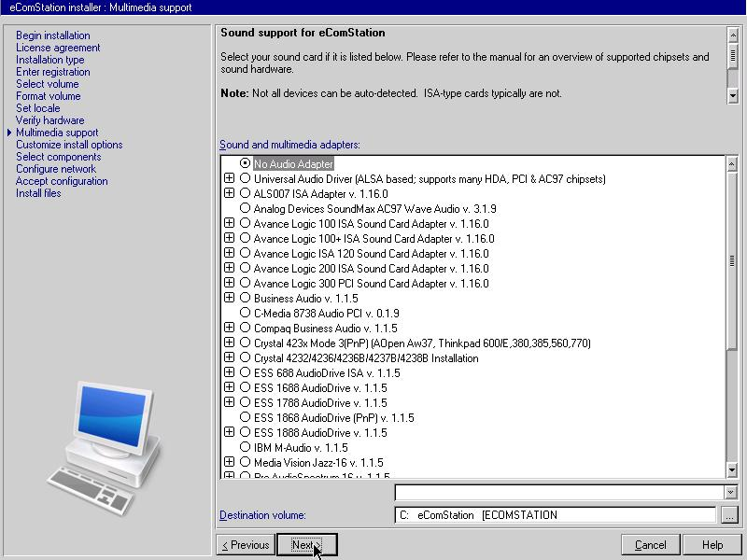The height and width of the screenshot is (560, 747).
Task: Go to Select volume step
Action: pos(48,84)
